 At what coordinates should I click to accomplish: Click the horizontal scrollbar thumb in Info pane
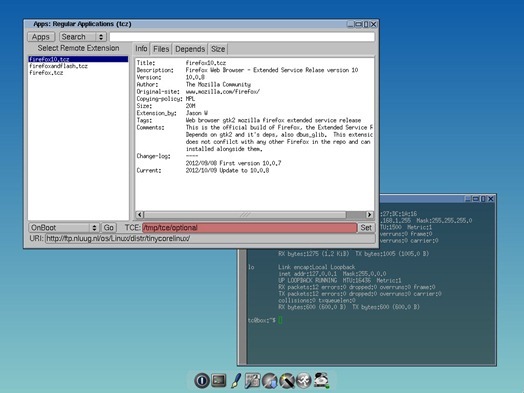pyautogui.click(x=245, y=215)
